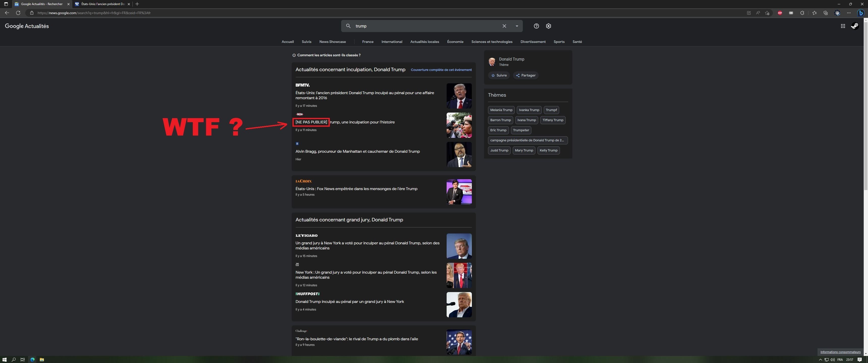View site info via the padlock icon
The width and height of the screenshot is (868, 363).
click(32, 13)
